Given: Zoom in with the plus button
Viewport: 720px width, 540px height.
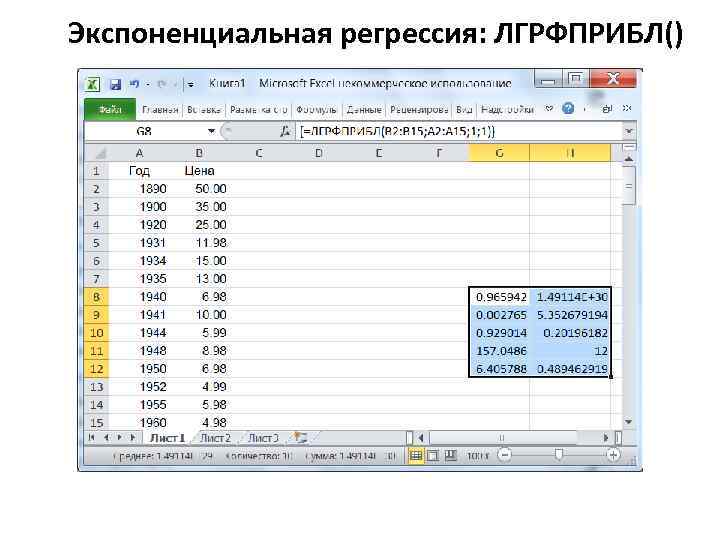Looking at the screenshot, I should 613,455.
